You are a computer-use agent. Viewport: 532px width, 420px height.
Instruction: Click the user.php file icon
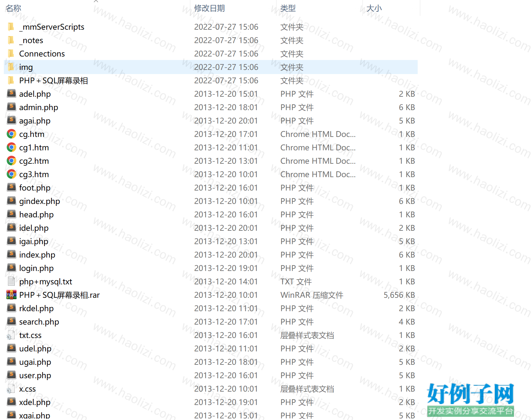coord(11,375)
